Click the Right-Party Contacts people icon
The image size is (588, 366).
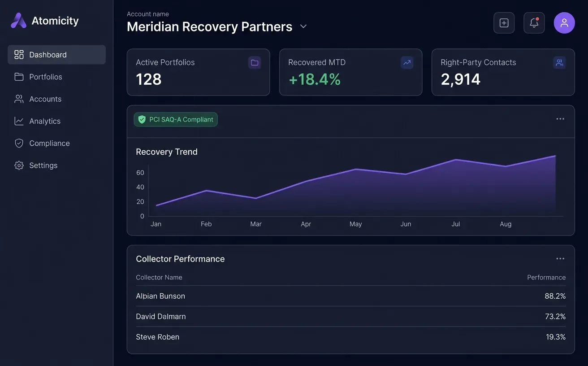click(x=559, y=63)
